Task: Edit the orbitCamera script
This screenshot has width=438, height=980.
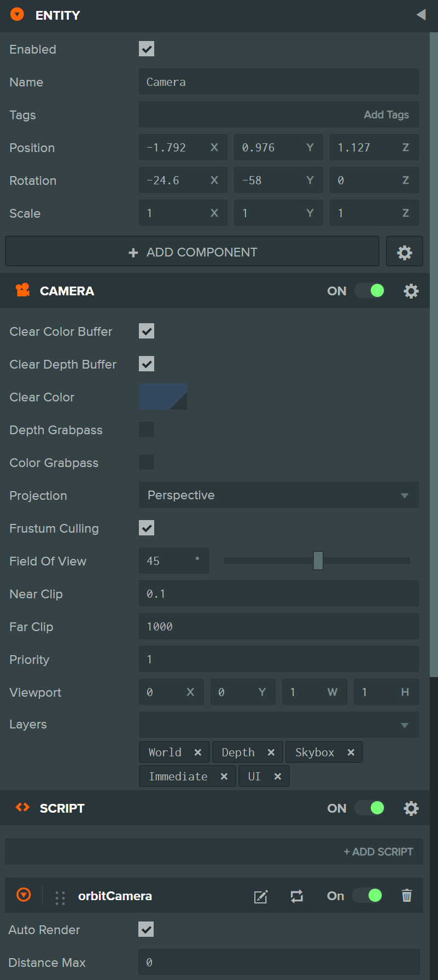Action: tap(261, 896)
